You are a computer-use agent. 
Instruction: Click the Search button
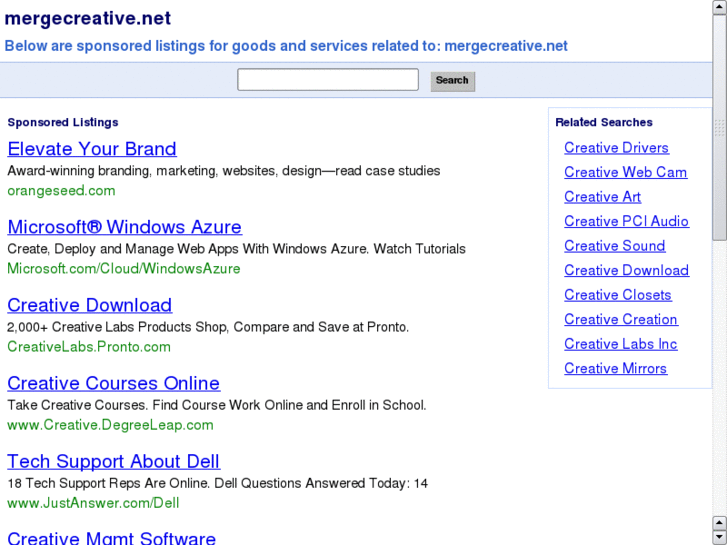click(x=453, y=81)
